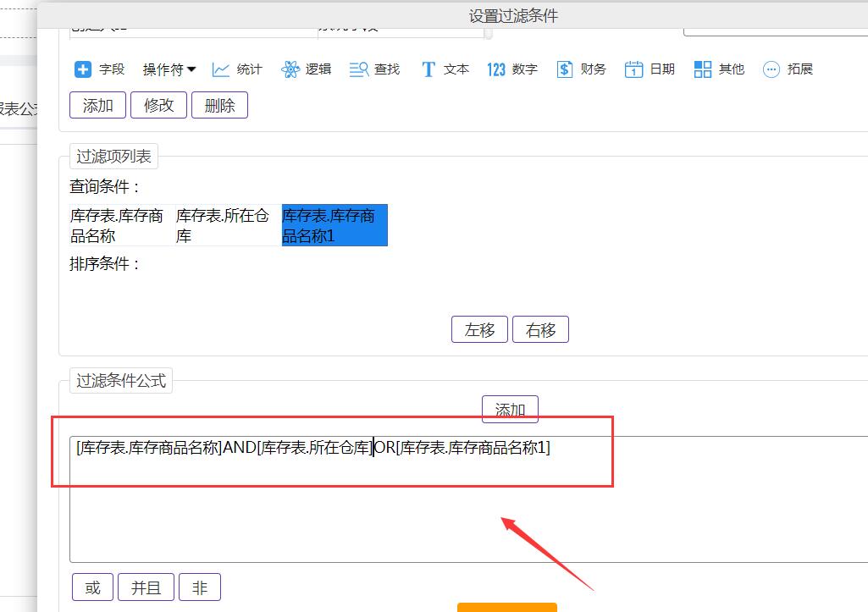The height and width of the screenshot is (612, 868).
Task: Click the 排序条件 label
Action: [105, 263]
